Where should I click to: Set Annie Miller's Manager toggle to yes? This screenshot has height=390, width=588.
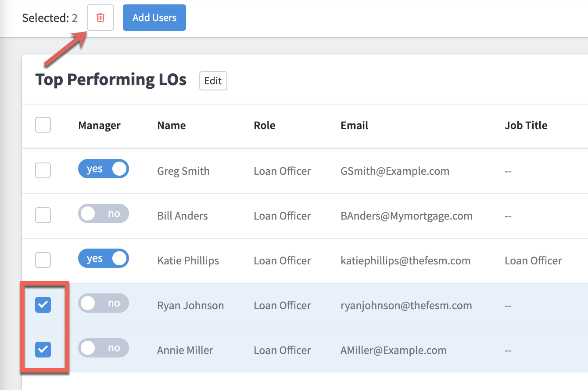click(x=104, y=347)
